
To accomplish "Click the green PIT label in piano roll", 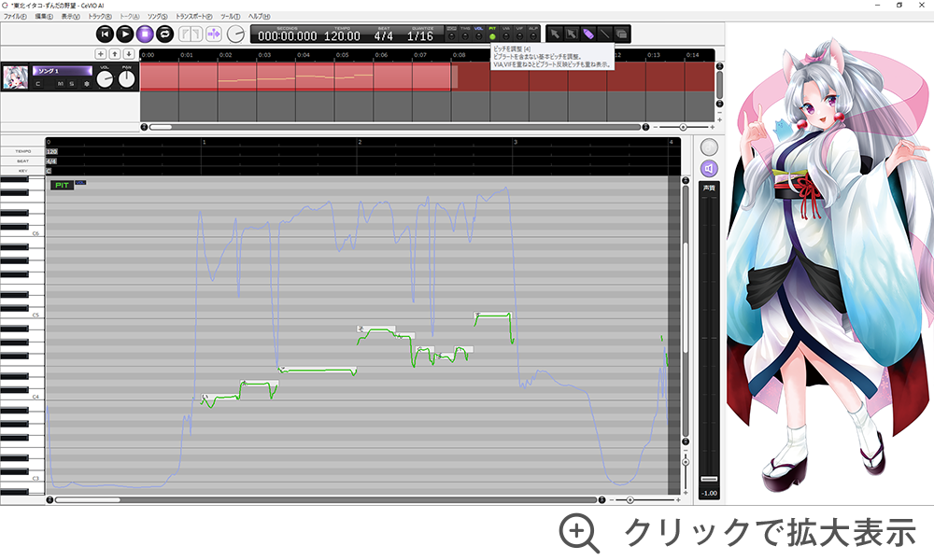I will [62, 185].
